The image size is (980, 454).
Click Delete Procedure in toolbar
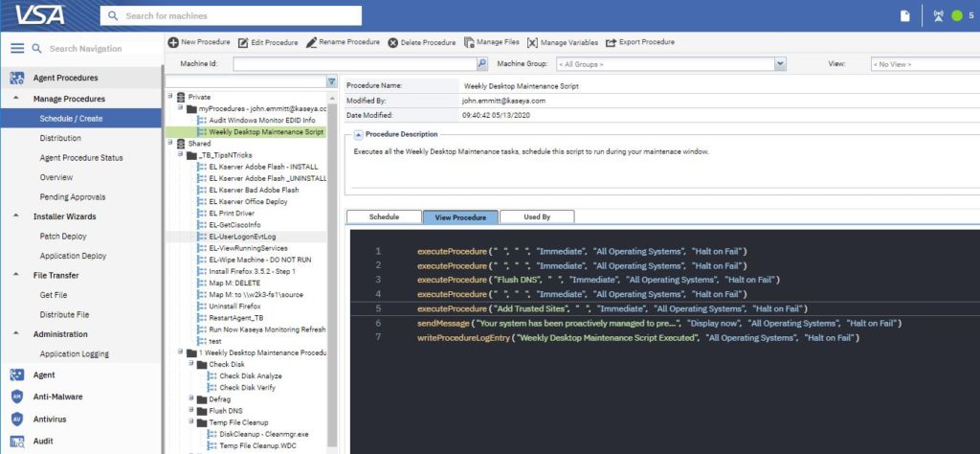point(422,42)
